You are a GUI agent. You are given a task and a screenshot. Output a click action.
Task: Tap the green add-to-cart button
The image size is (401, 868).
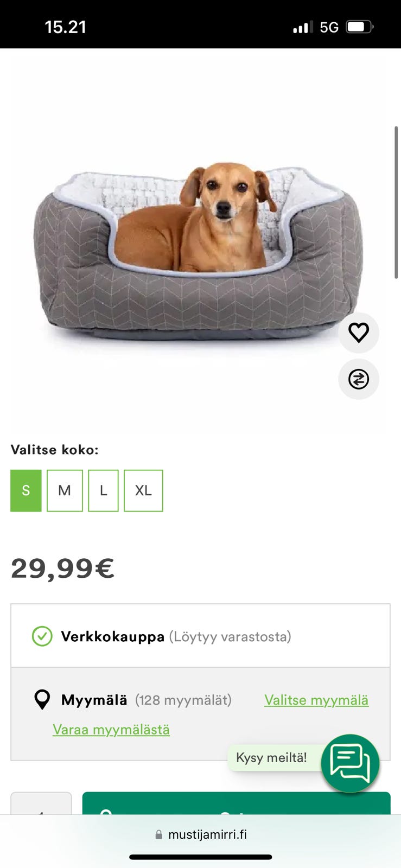236,803
